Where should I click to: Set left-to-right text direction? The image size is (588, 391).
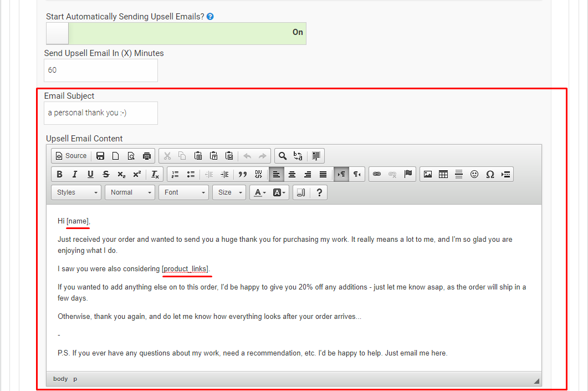click(341, 174)
